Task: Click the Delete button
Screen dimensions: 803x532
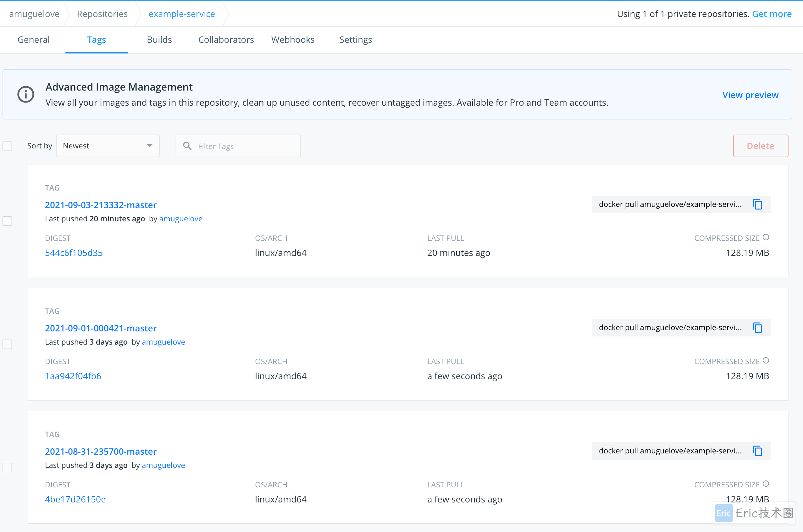Action: coord(761,146)
